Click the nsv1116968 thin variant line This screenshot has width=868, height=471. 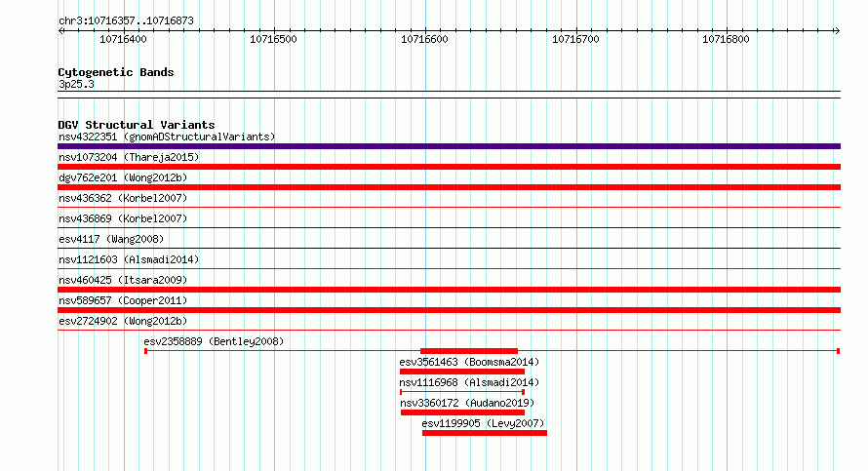click(x=462, y=392)
